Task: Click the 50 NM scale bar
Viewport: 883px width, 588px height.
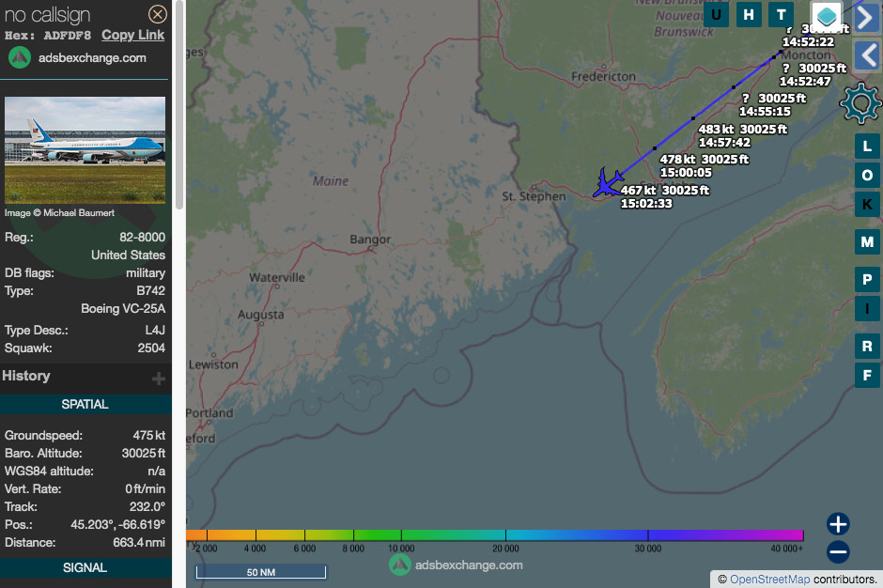Action: pyautogui.click(x=261, y=572)
